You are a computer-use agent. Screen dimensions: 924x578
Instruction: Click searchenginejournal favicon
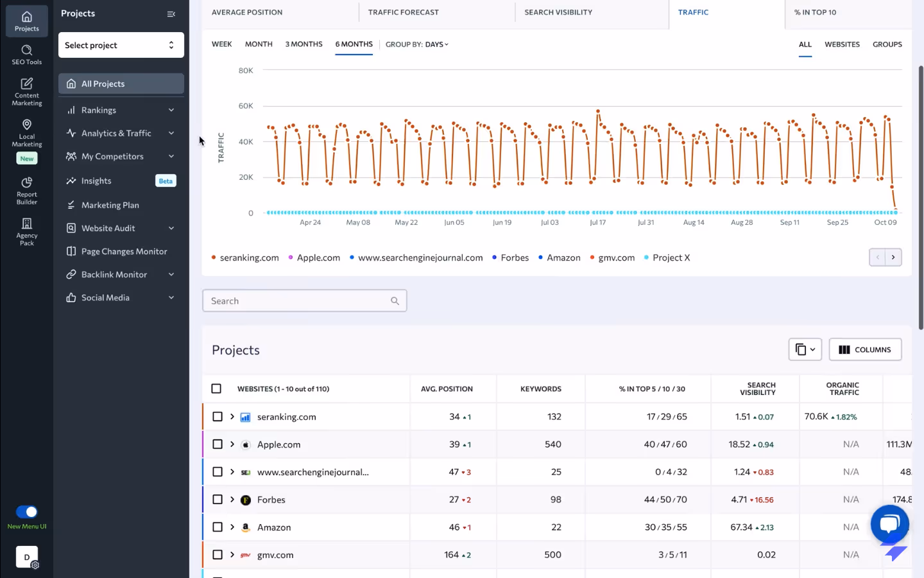pos(245,472)
